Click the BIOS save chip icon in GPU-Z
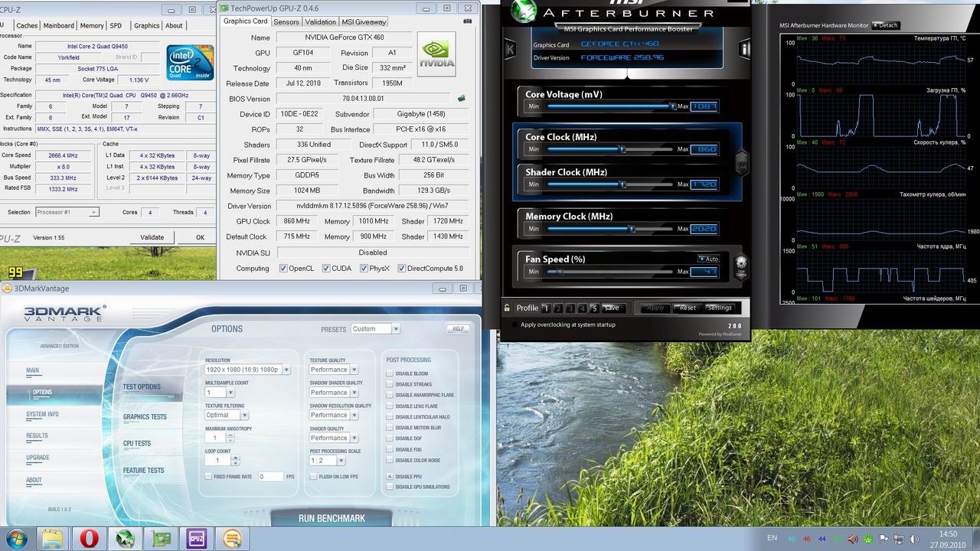This screenshot has width=980, height=551. pos(462,99)
